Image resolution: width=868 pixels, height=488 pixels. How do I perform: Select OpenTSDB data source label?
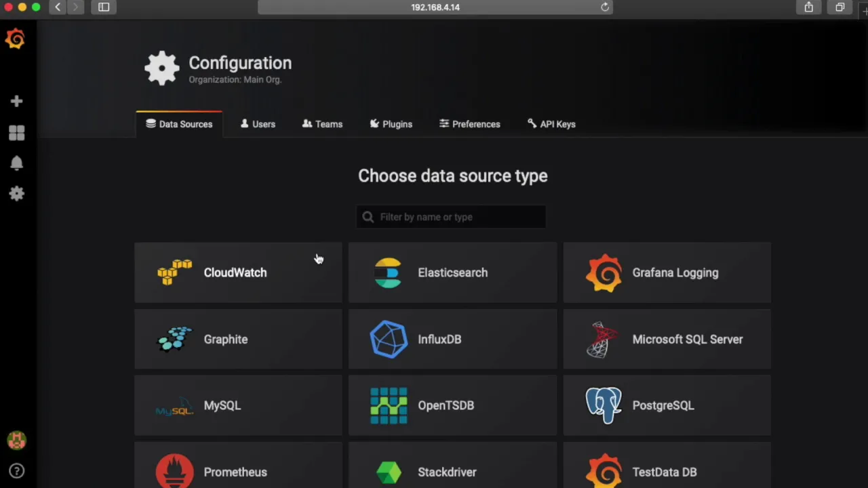pos(446,405)
